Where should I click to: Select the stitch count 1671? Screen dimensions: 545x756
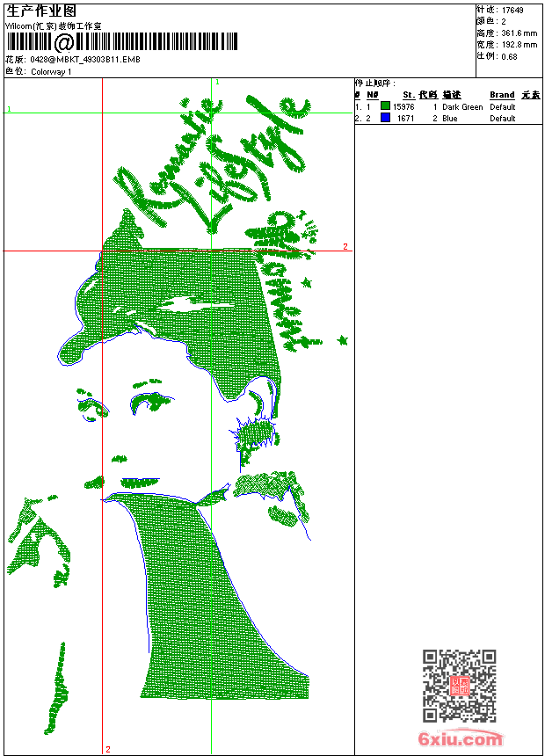(405, 119)
